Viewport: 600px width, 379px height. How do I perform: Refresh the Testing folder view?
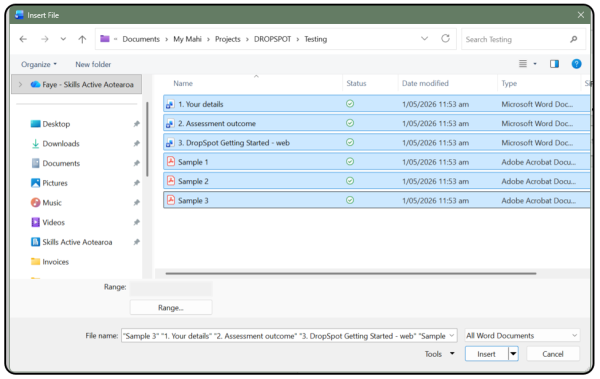[445, 39]
